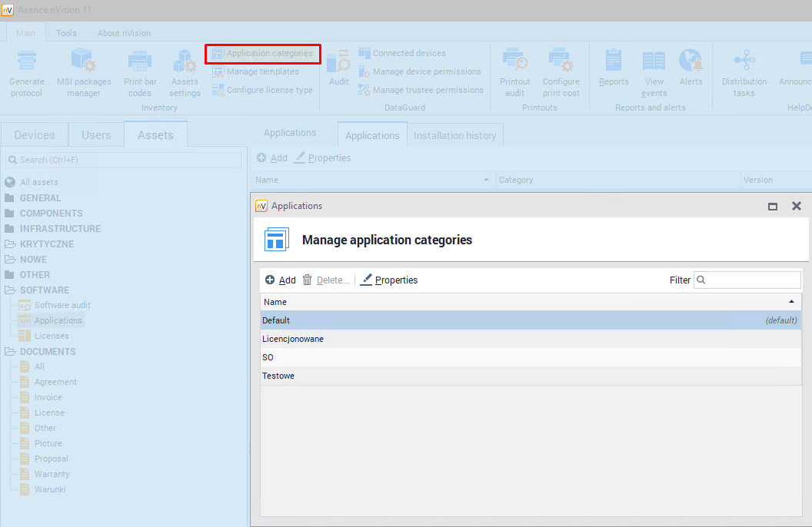This screenshot has width=812, height=527.
Task: Collapse the SOFTWARE tree folder
Action: tap(10, 290)
